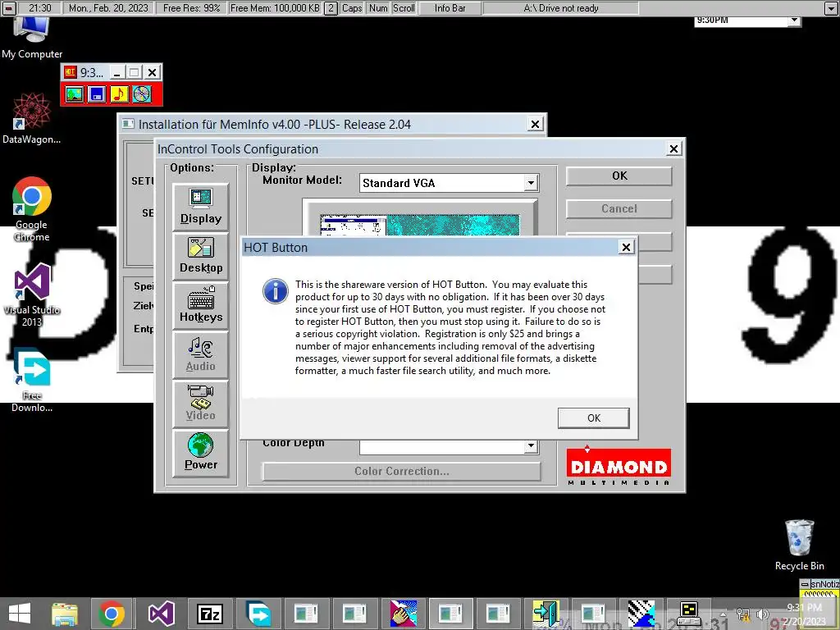
Task: Click the Free Res: 99% indicator
Action: (192, 8)
